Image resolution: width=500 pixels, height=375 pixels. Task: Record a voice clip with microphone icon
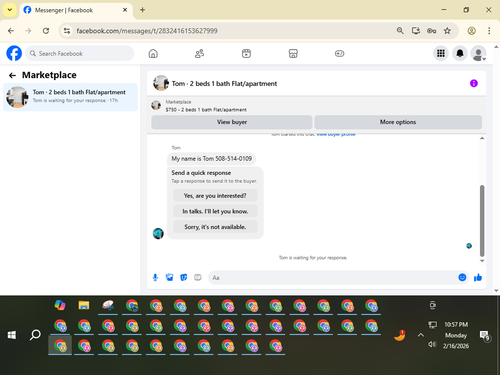(155, 277)
